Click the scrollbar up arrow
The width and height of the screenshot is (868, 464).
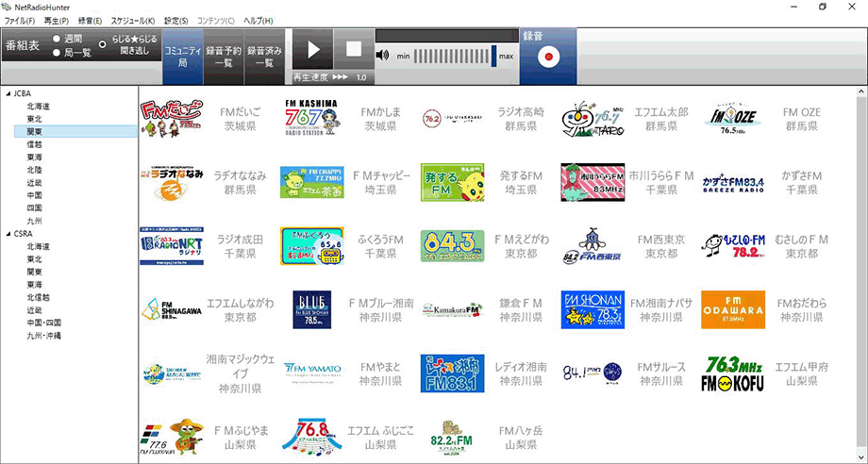coord(861,91)
